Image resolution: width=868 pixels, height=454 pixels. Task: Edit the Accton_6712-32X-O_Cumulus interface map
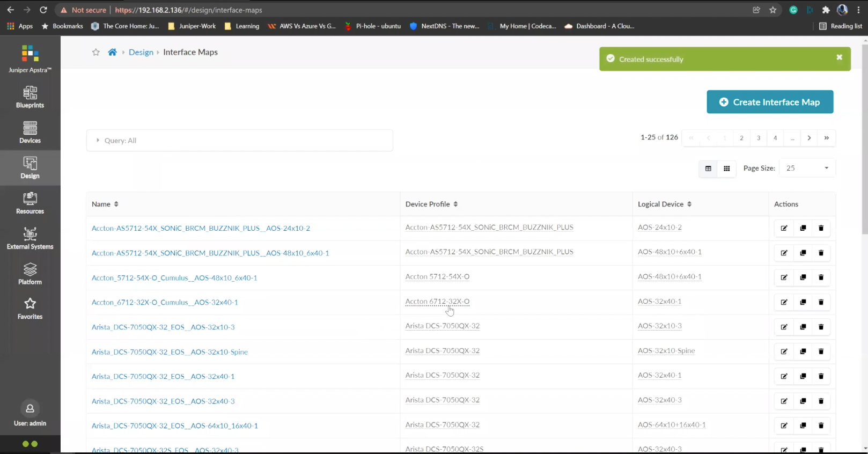coord(784,302)
